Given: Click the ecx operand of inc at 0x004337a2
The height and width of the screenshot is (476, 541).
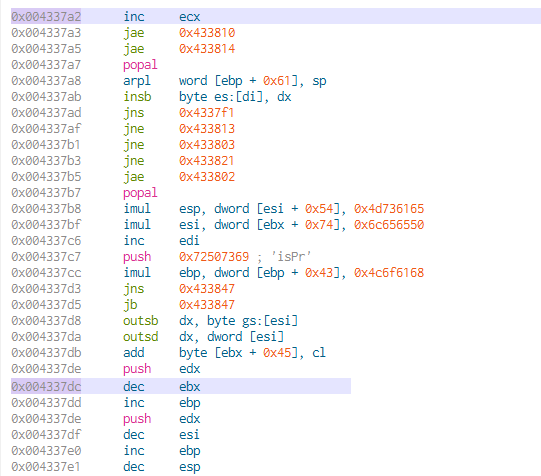Looking at the screenshot, I should (x=189, y=17).
